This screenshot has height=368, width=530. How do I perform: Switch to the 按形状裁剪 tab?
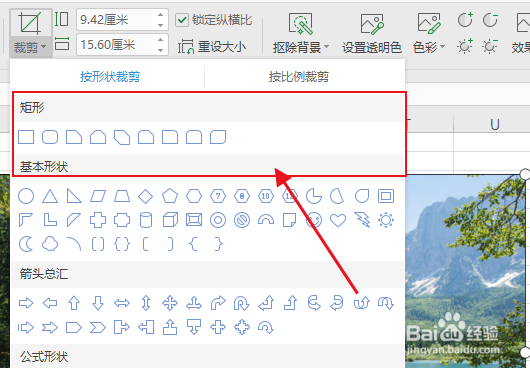point(110,77)
